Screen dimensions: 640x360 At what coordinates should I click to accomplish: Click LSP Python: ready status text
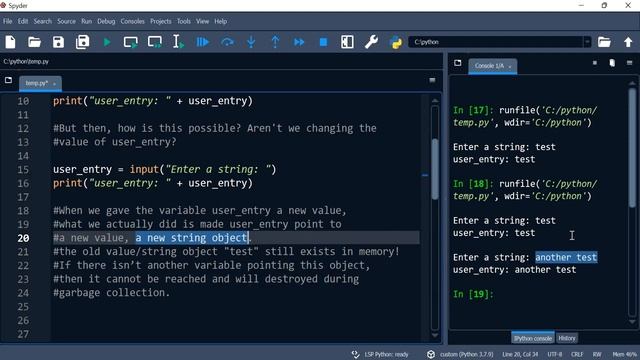point(386,354)
